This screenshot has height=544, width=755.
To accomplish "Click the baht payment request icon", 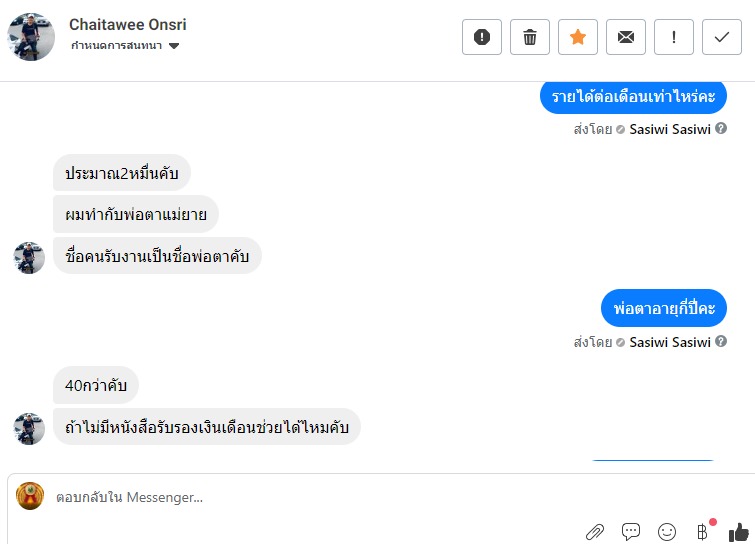I will (x=702, y=532).
